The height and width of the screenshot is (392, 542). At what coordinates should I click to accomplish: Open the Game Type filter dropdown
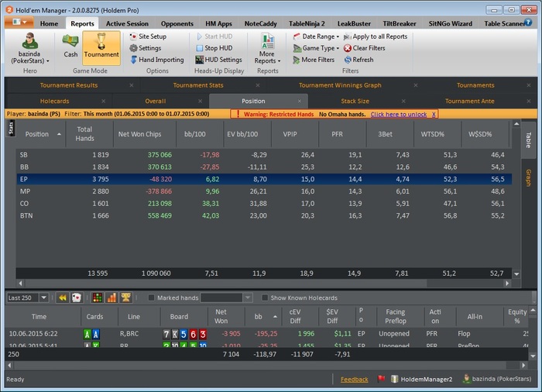316,48
